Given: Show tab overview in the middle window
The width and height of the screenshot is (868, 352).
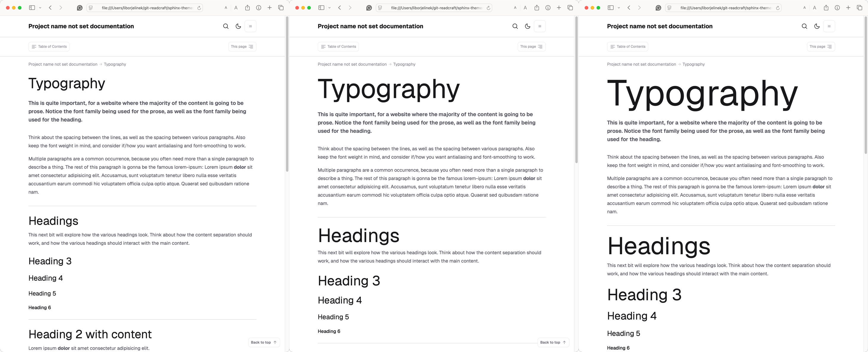Looking at the screenshot, I should pyautogui.click(x=570, y=8).
